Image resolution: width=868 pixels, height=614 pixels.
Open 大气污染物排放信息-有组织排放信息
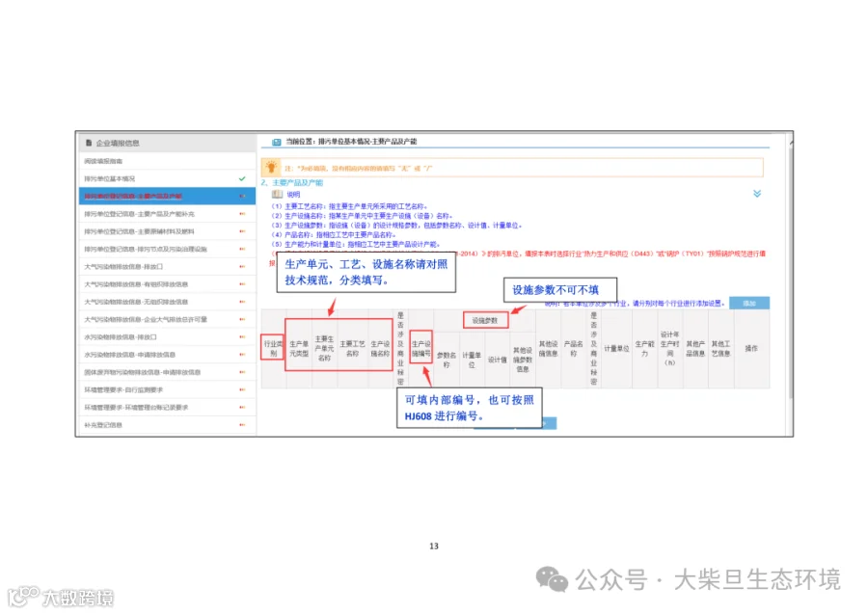(x=168, y=284)
